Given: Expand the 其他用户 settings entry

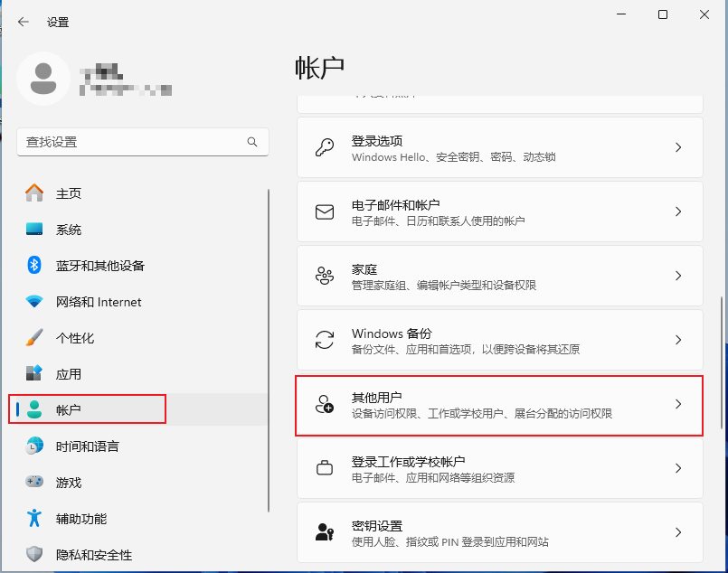Looking at the screenshot, I should (x=678, y=405).
